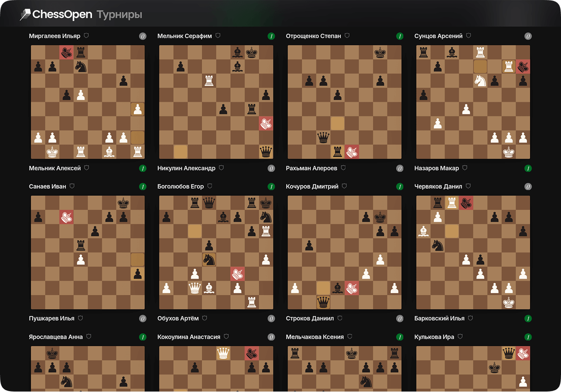Viewport: 561px width, 392px height.
Task: Open player profile Боголюбов Егор
Action: tap(181, 186)
